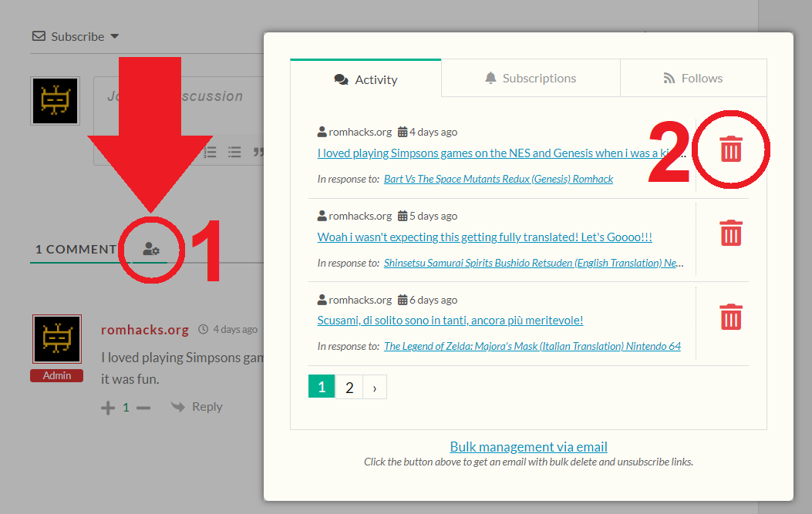Expand the Subscribe dropdown

pyautogui.click(x=115, y=36)
